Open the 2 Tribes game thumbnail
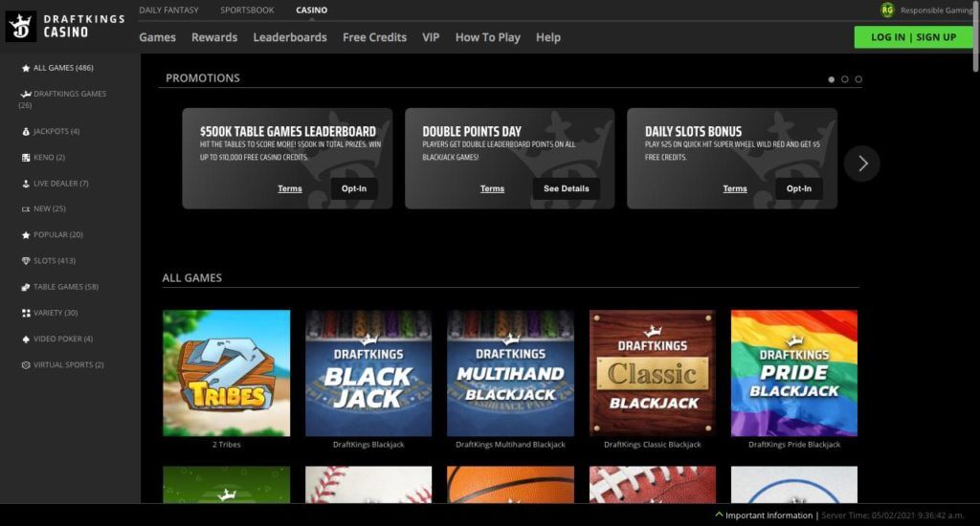 226,373
